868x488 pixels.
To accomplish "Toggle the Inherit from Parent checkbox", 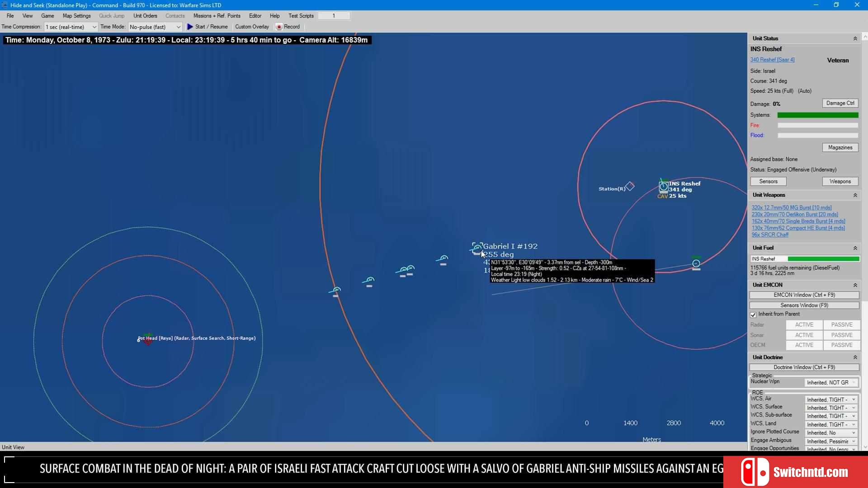I will (753, 314).
